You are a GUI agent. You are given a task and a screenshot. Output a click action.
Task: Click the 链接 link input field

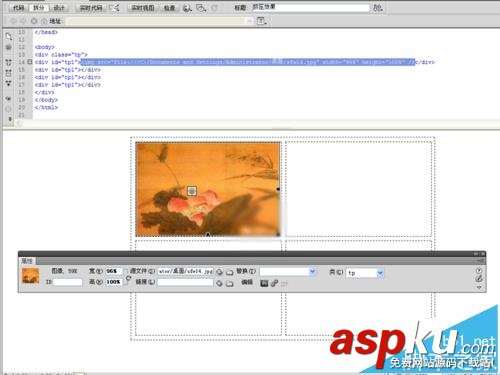tap(185, 282)
